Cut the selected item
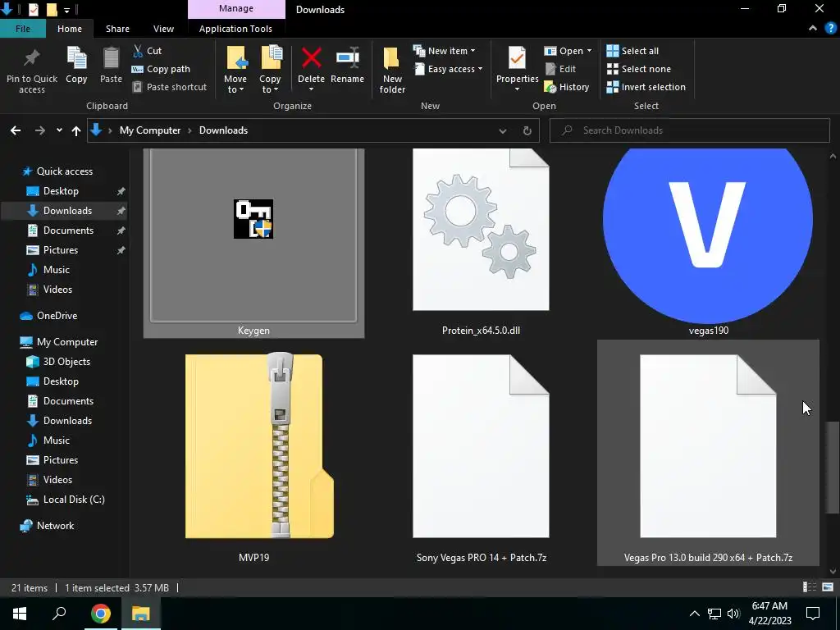The height and width of the screenshot is (630, 840). coord(147,51)
